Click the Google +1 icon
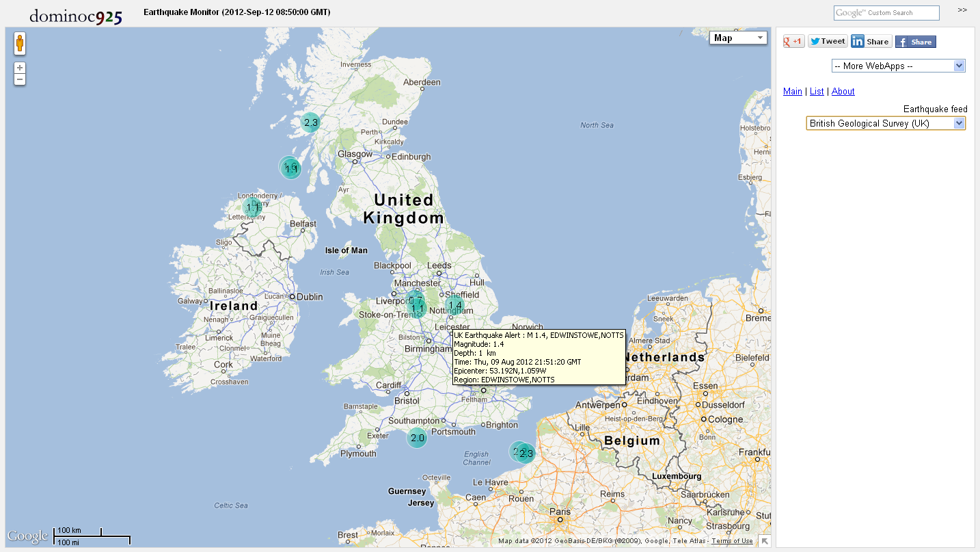The image size is (980, 552). pos(793,41)
